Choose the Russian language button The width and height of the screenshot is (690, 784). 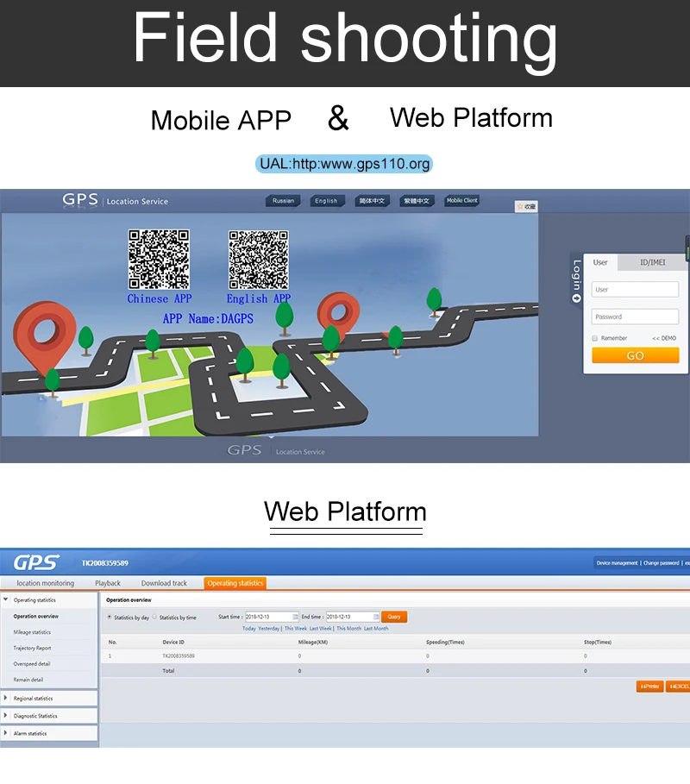283,201
